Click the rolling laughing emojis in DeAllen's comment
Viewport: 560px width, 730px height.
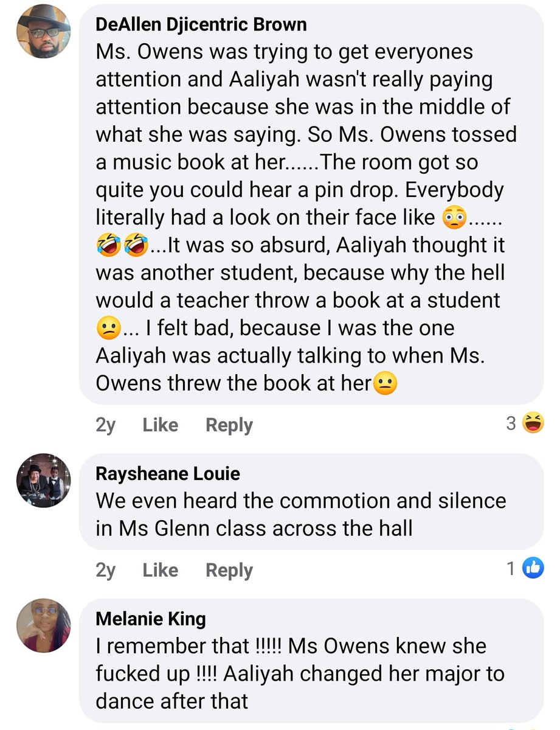(x=121, y=246)
